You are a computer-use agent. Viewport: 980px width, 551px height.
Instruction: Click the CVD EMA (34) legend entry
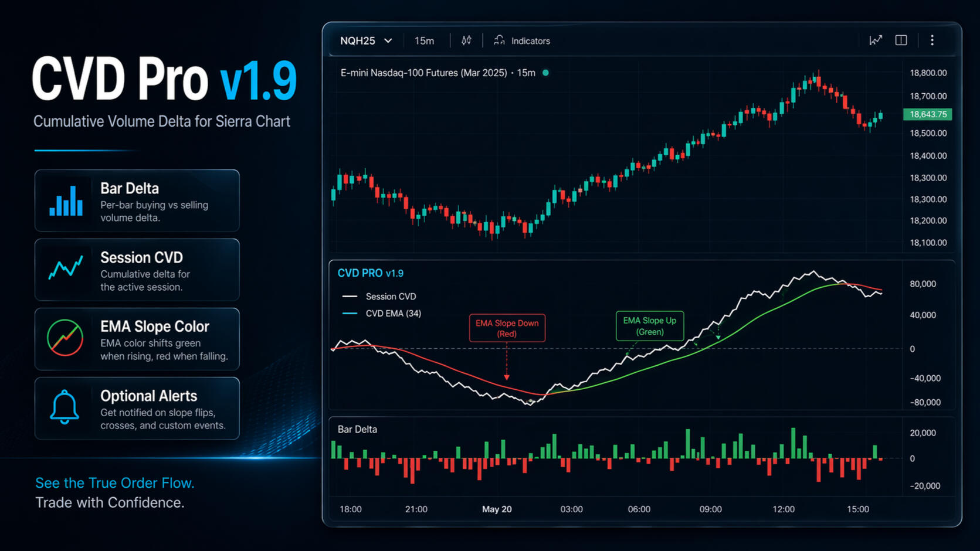point(382,314)
